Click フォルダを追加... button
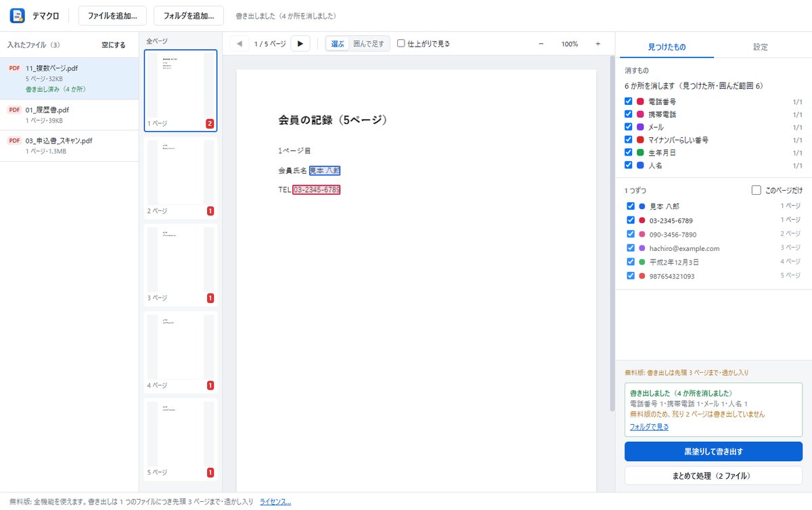Viewport: 812px width, 510px height. tap(189, 15)
